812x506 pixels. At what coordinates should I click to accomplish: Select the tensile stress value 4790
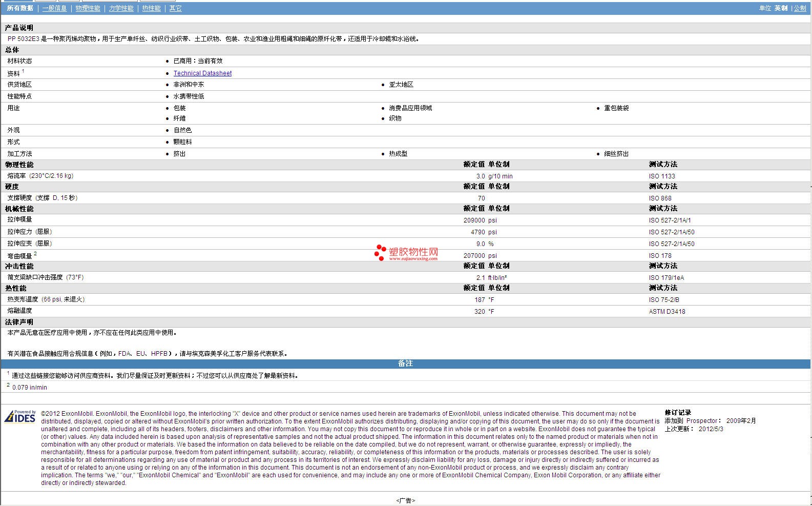(x=478, y=232)
